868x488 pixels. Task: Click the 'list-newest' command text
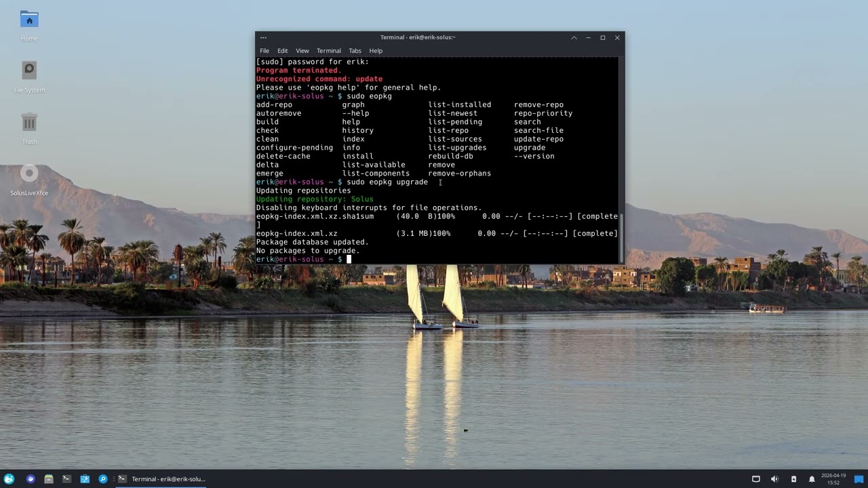pos(452,113)
